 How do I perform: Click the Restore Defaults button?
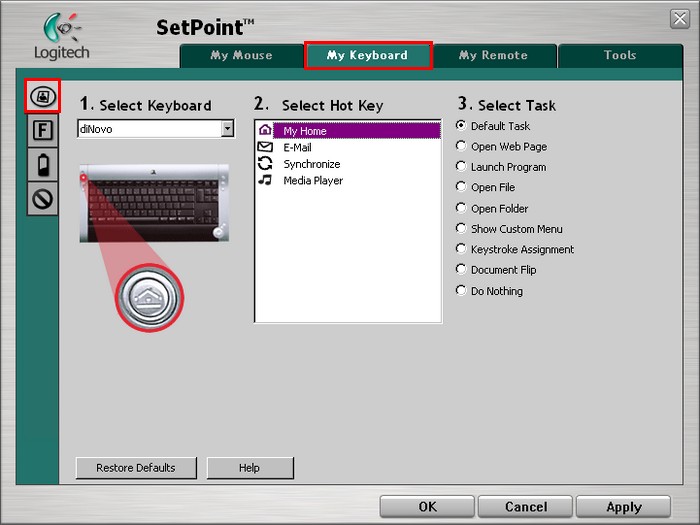pos(136,468)
